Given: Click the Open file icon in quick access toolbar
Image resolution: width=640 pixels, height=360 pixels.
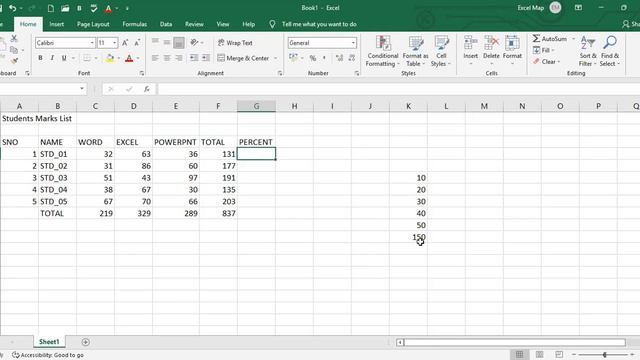Looking at the screenshot, I should click(65, 8).
